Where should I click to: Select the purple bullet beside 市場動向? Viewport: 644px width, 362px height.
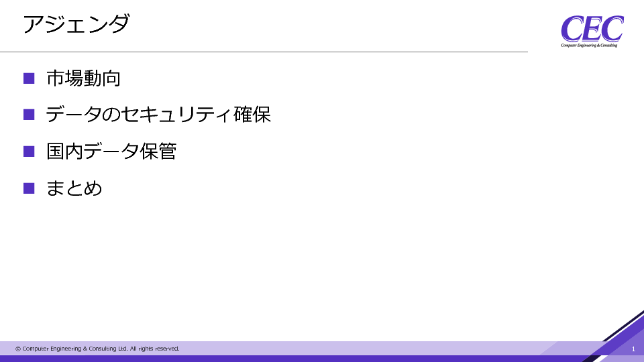click(29, 78)
